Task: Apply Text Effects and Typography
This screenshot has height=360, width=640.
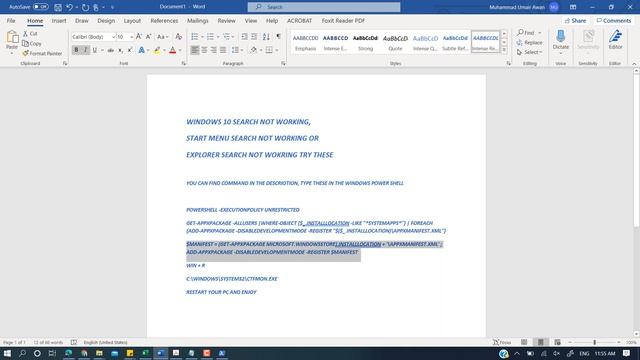Action: 141,50
